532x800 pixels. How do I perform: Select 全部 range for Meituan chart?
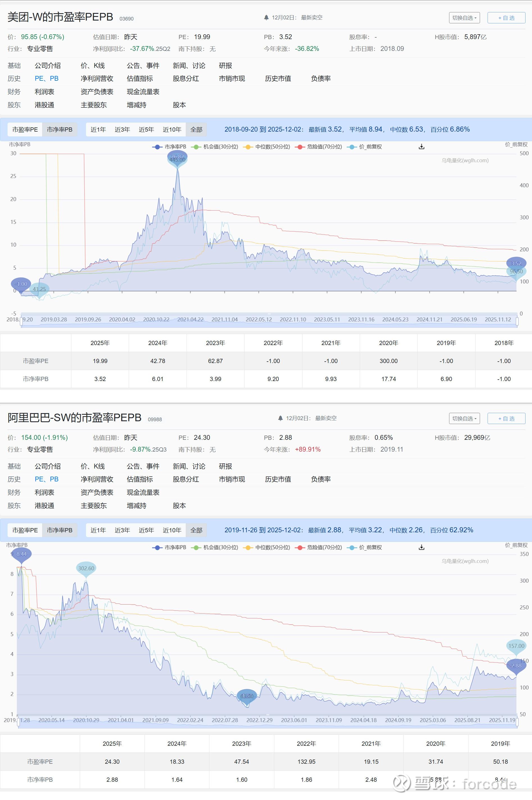click(196, 130)
